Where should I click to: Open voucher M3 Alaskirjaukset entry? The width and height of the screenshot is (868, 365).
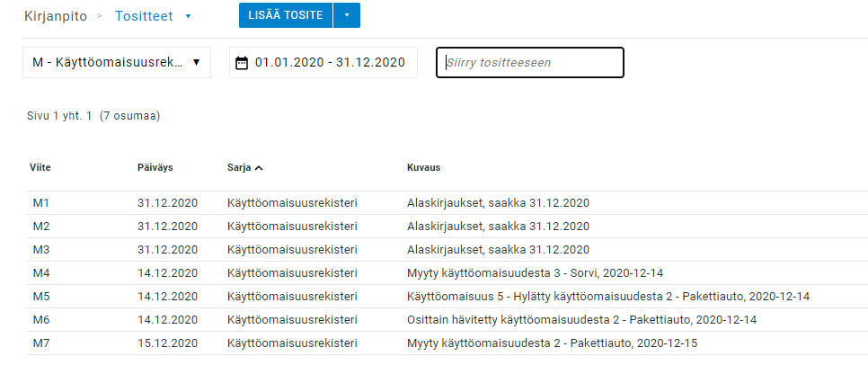point(498,249)
